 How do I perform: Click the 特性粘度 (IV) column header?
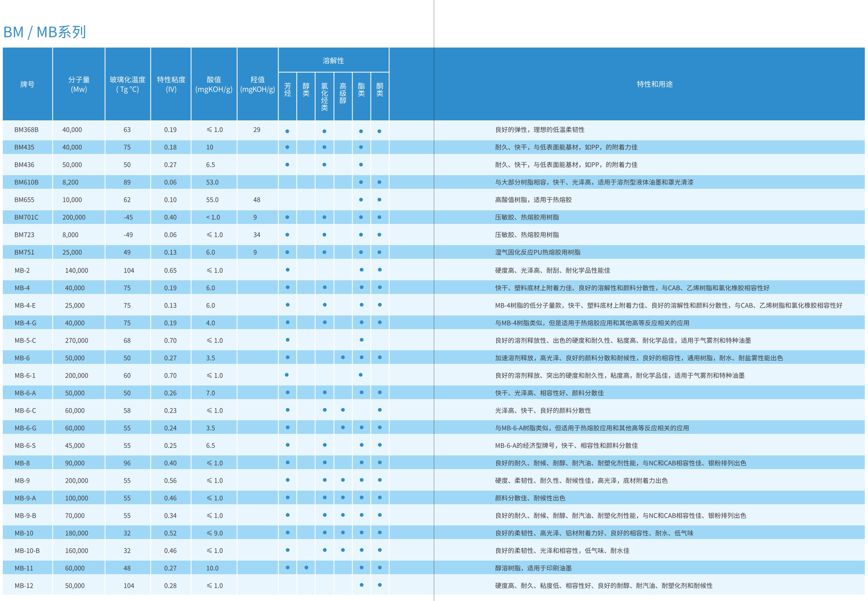coord(171,84)
